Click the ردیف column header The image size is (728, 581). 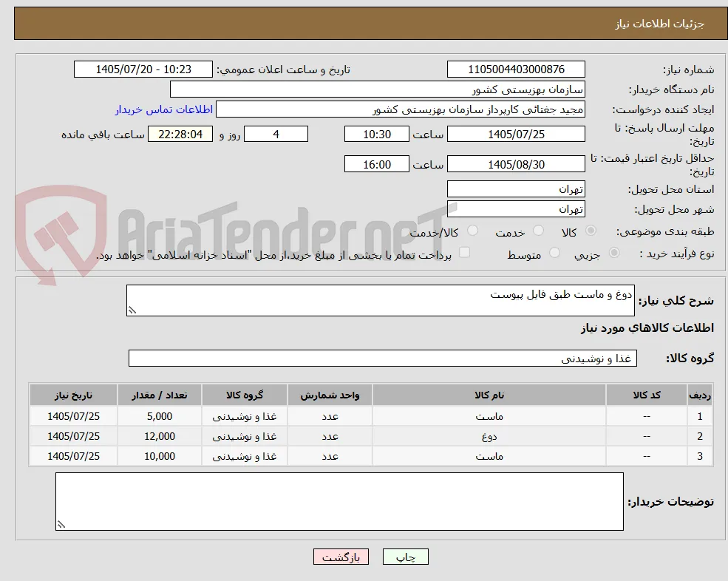tap(700, 395)
